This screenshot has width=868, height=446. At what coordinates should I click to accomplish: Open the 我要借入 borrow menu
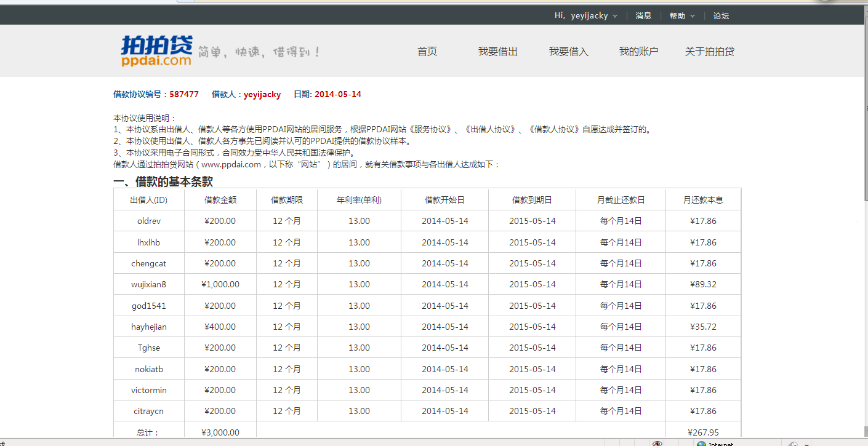568,52
